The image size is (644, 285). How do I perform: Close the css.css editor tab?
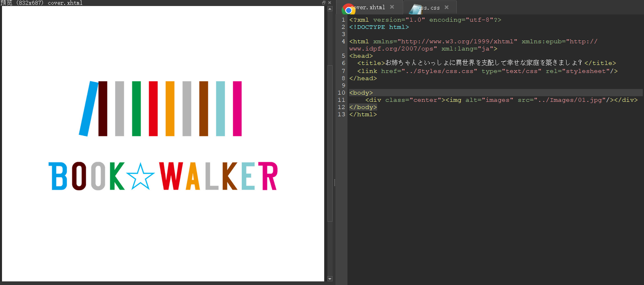click(447, 7)
